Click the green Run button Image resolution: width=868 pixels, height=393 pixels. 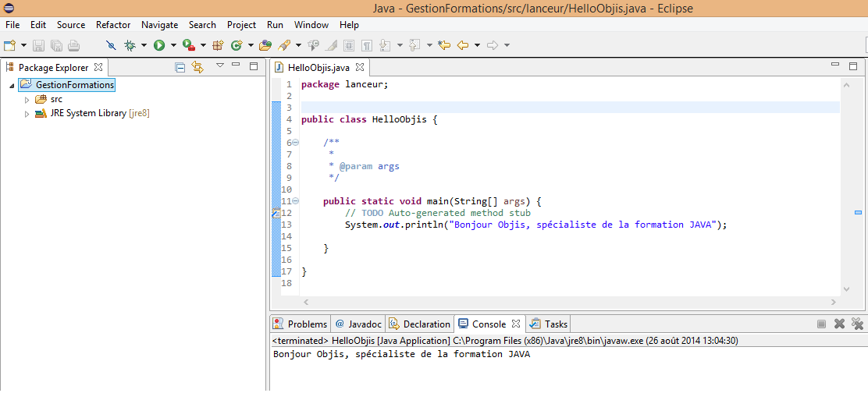coord(159,45)
